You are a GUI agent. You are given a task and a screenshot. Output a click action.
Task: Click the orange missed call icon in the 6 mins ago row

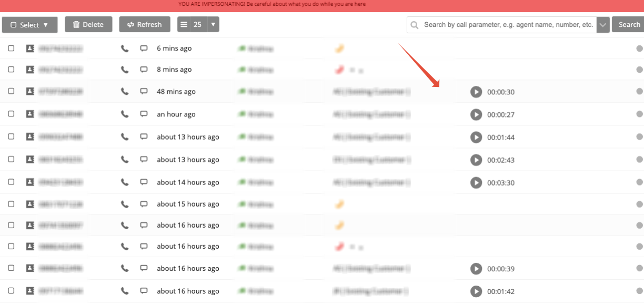coord(339,48)
